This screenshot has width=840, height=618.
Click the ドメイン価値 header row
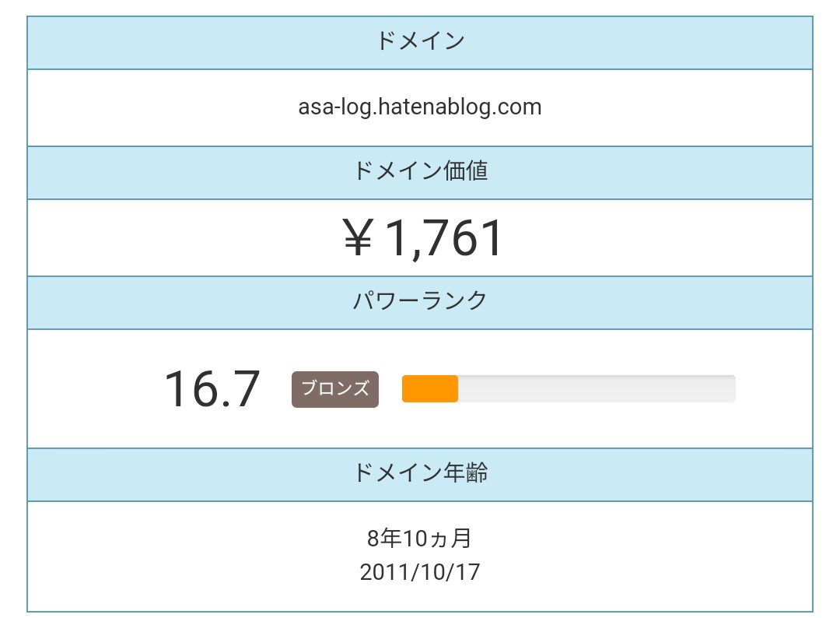point(420,172)
